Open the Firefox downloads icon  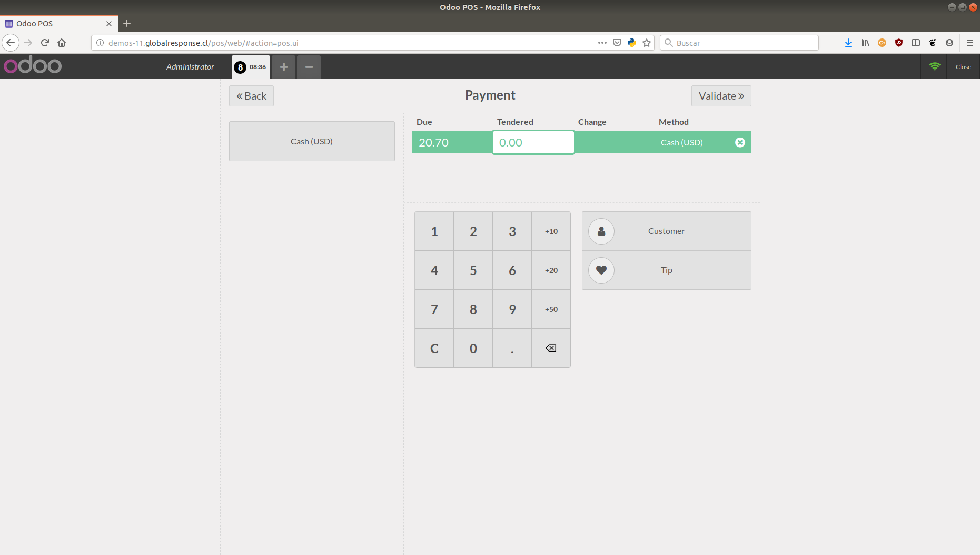[848, 43]
